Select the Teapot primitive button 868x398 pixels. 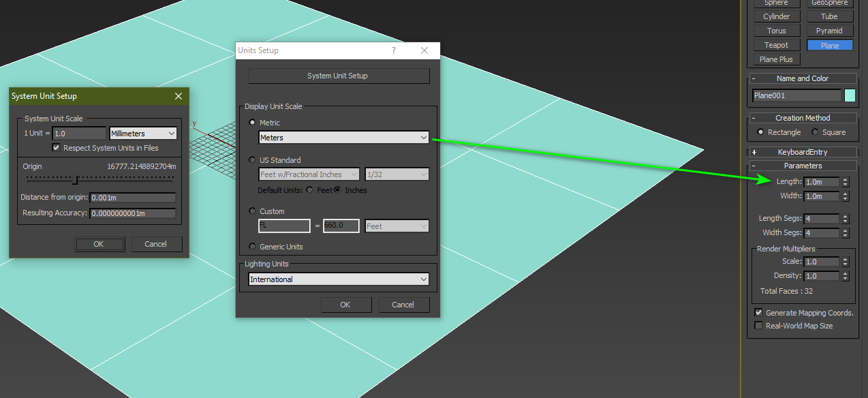776,45
